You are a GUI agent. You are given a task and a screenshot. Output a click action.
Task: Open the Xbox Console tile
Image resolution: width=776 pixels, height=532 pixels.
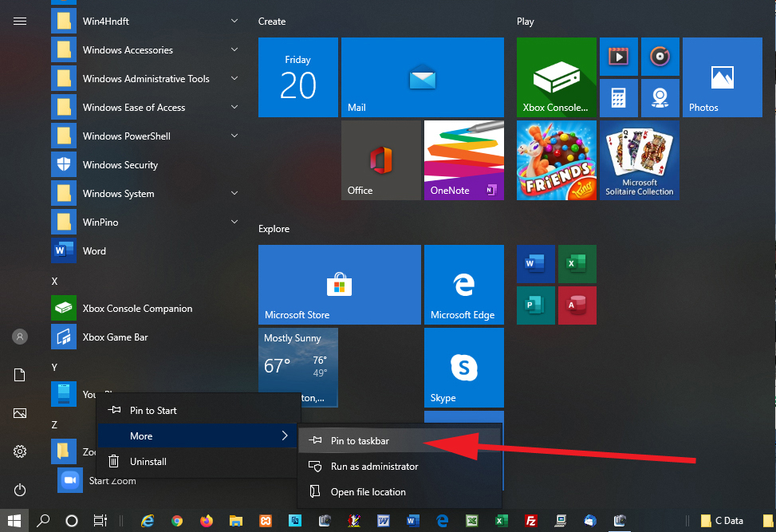click(556, 77)
